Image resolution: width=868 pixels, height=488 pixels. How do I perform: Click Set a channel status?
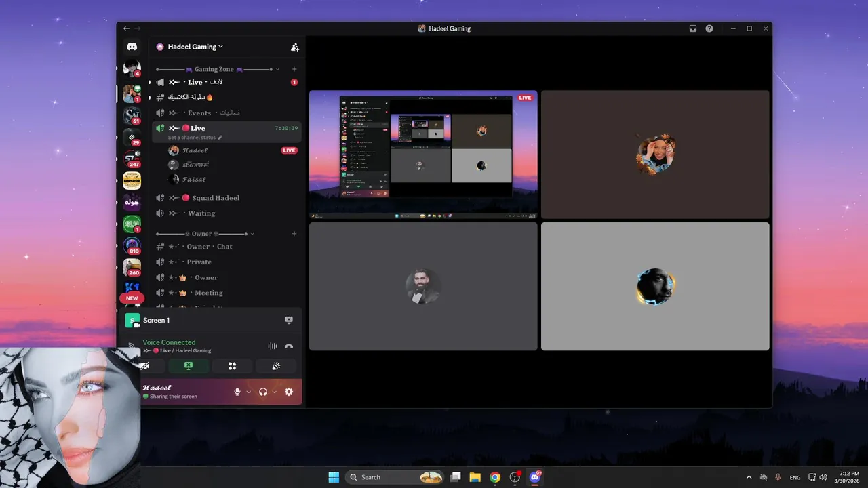192,138
